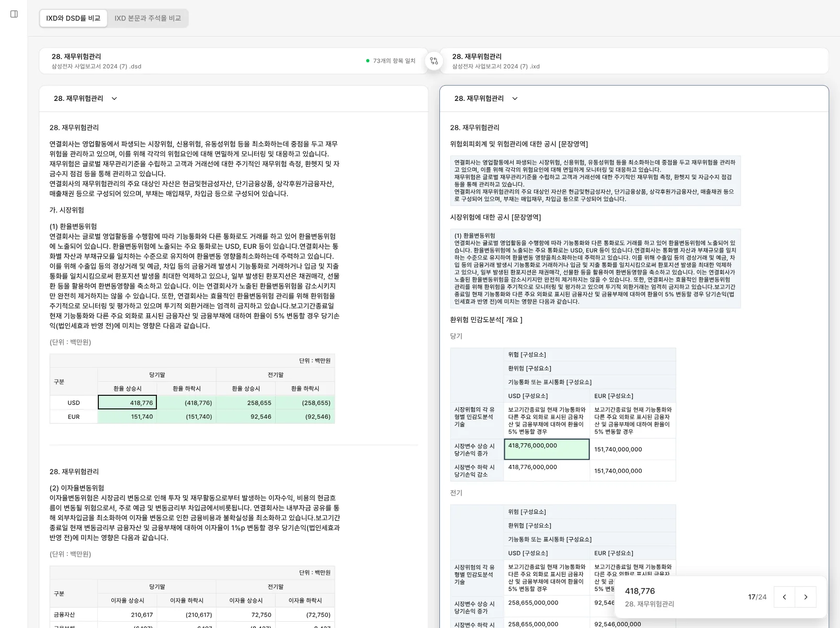Select the highlighted 418,776,000,000 cell on right

point(547,449)
